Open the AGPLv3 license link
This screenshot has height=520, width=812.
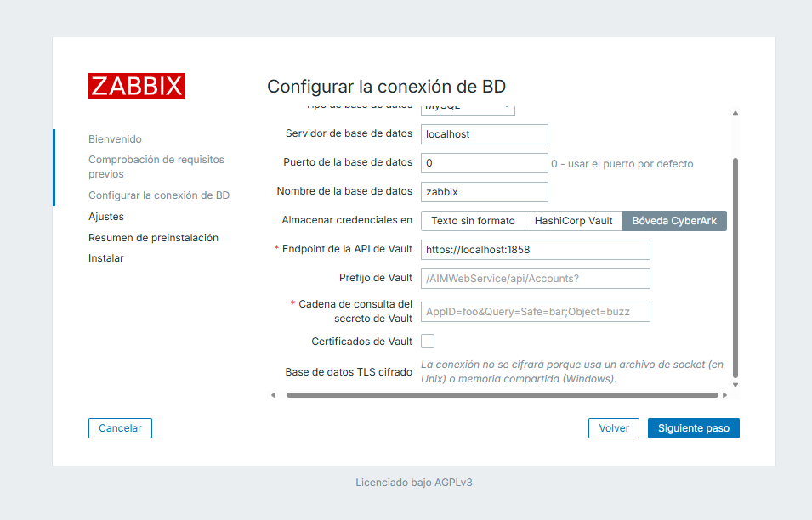click(453, 483)
